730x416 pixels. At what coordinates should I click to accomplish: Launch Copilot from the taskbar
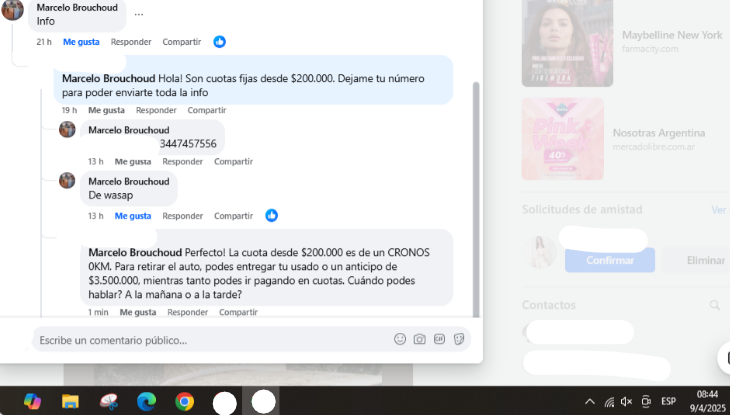(32, 401)
